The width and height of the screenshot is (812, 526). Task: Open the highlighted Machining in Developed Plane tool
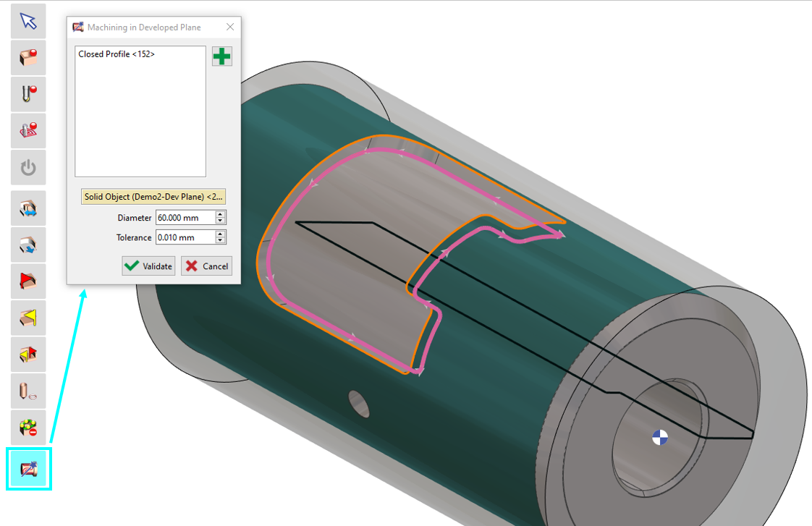tap(28, 469)
